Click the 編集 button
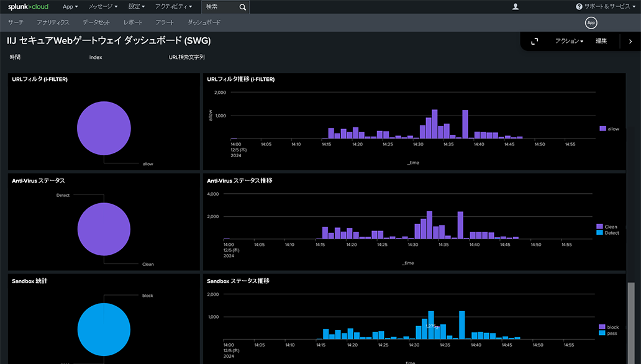 click(601, 41)
